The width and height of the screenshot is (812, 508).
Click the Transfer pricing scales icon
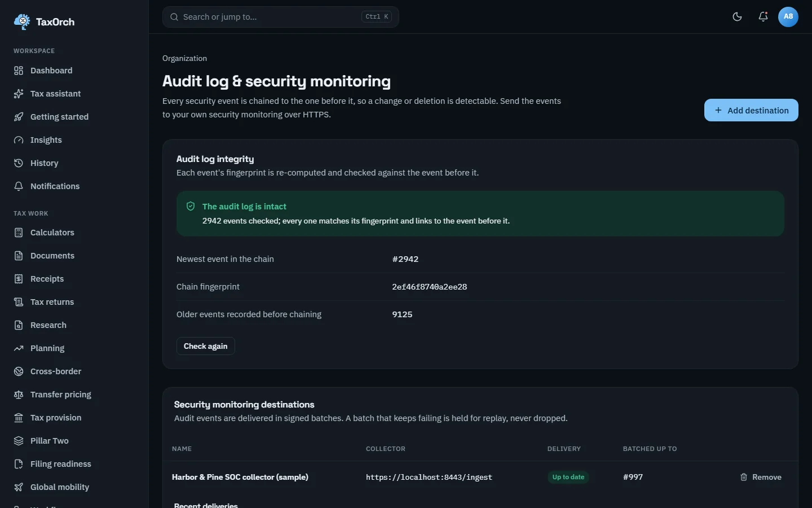[x=19, y=395]
